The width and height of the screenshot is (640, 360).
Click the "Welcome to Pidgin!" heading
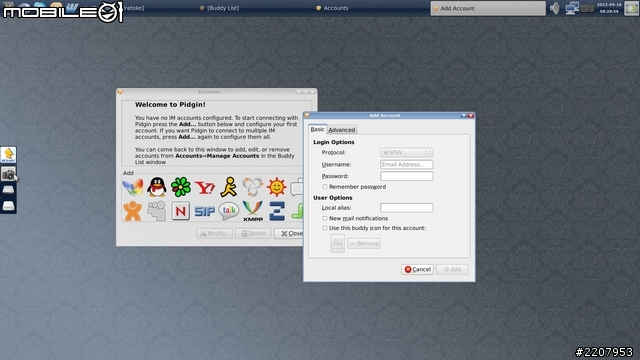pos(170,104)
